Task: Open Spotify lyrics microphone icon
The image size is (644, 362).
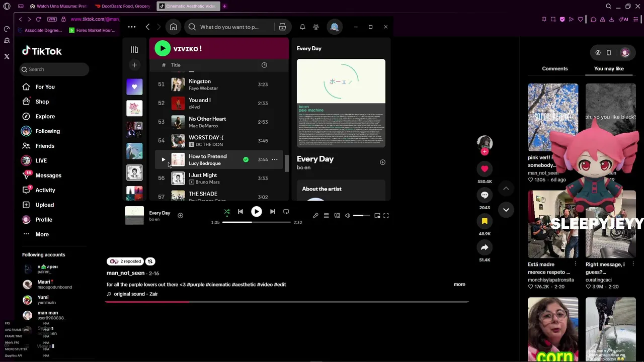Action: 315,216
